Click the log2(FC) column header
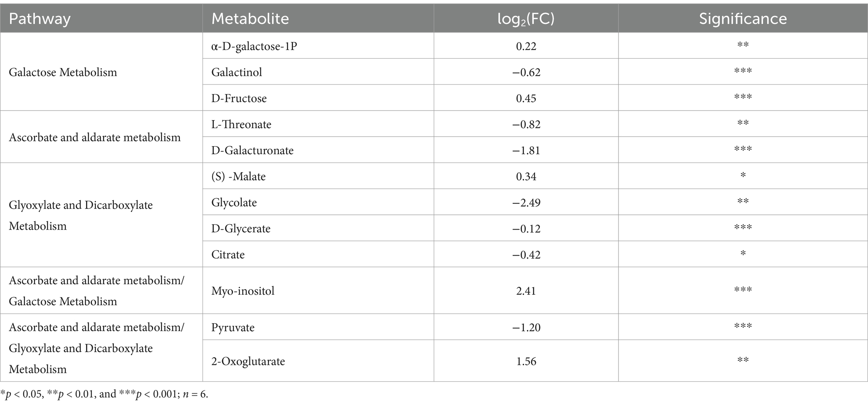Image resolution: width=868 pixels, height=406 pixels. [x=526, y=18]
